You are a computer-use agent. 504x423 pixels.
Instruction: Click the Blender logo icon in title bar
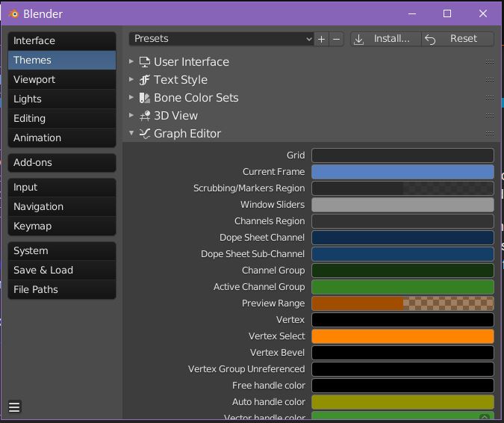click(13, 14)
